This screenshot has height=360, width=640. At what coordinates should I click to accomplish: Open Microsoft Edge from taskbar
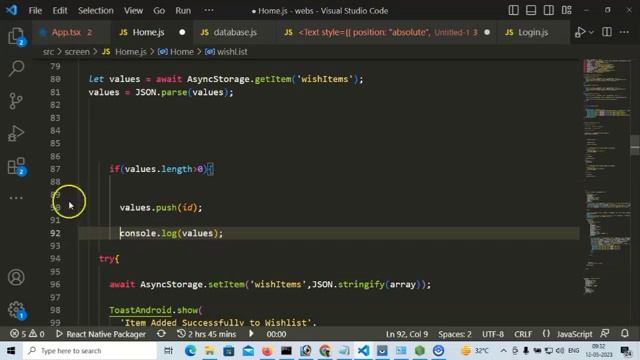pos(190,351)
